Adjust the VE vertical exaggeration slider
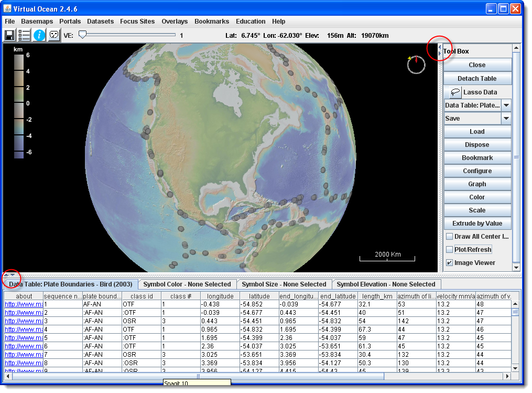 (x=83, y=35)
